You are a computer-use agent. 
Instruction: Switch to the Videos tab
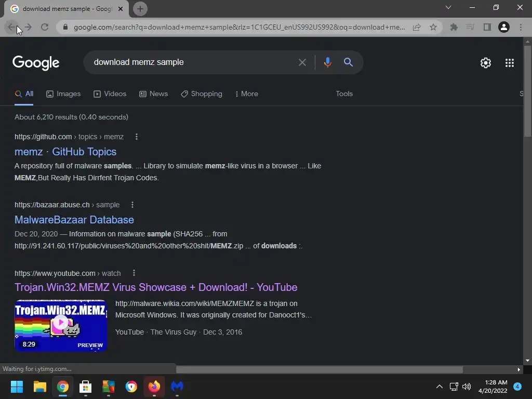tap(110, 94)
